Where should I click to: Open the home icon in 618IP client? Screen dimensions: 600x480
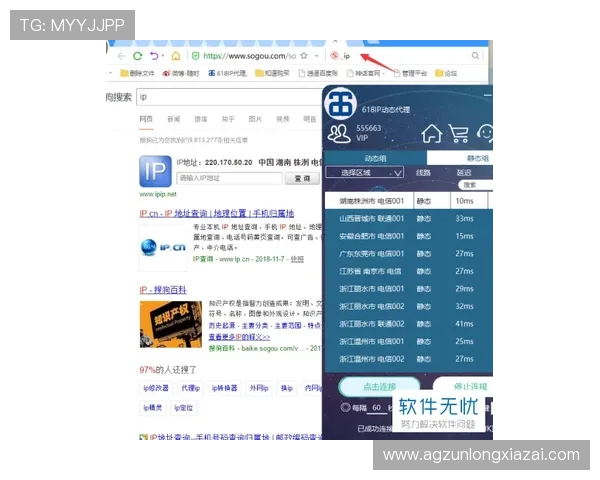pyautogui.click(x=432, y=133)
